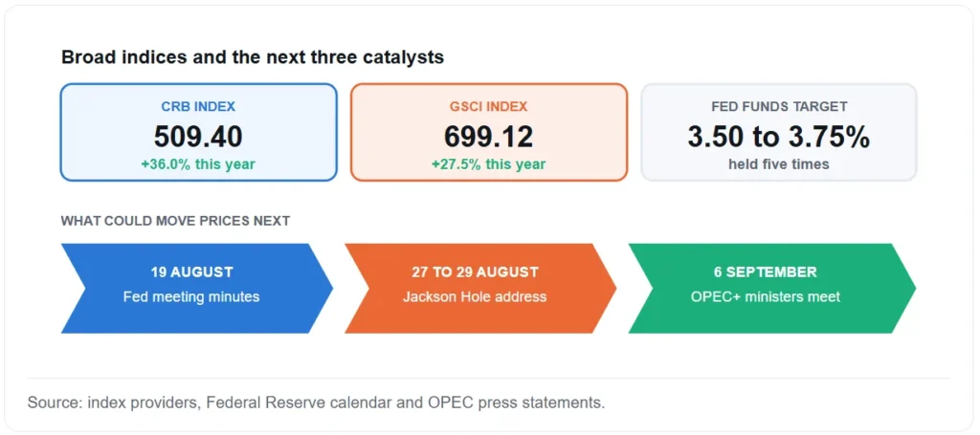980x435 pixels.
Task: Click the 3.50 to 3.75% rate value
Action: coord(779,137)
